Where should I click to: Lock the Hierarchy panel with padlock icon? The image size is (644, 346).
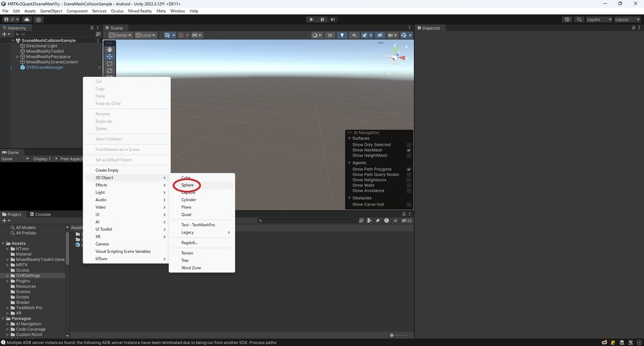pos(92,28)
